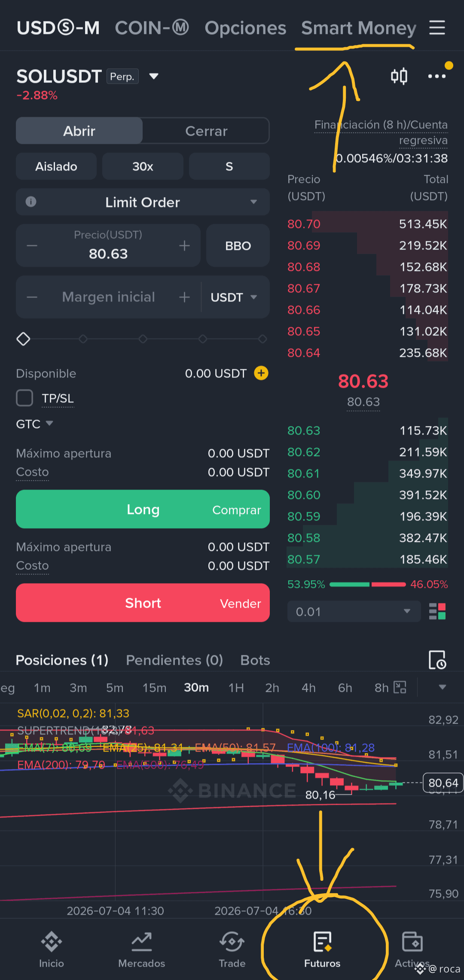
Task: Switch to the COIN-M tab
Action: [x=152, y=28]
